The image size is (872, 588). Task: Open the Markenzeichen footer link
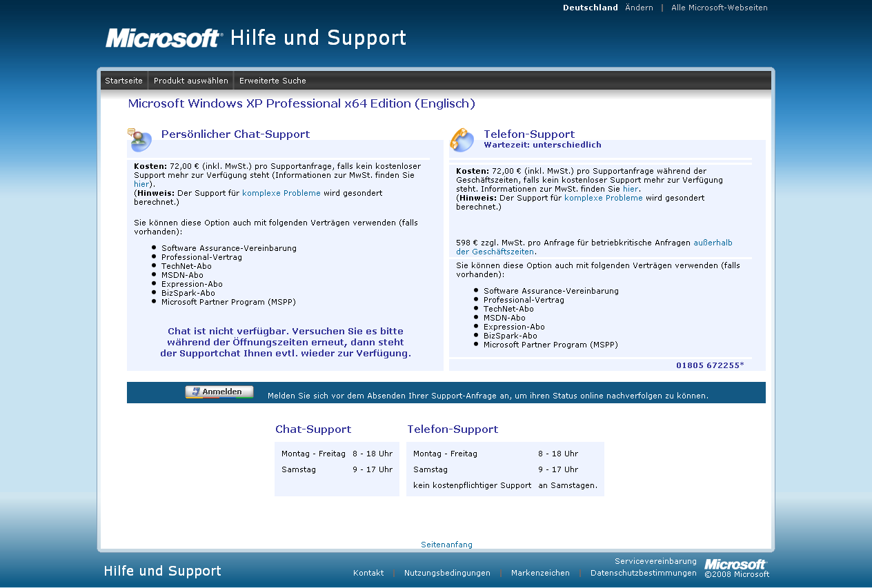click(x=540, y=573)
